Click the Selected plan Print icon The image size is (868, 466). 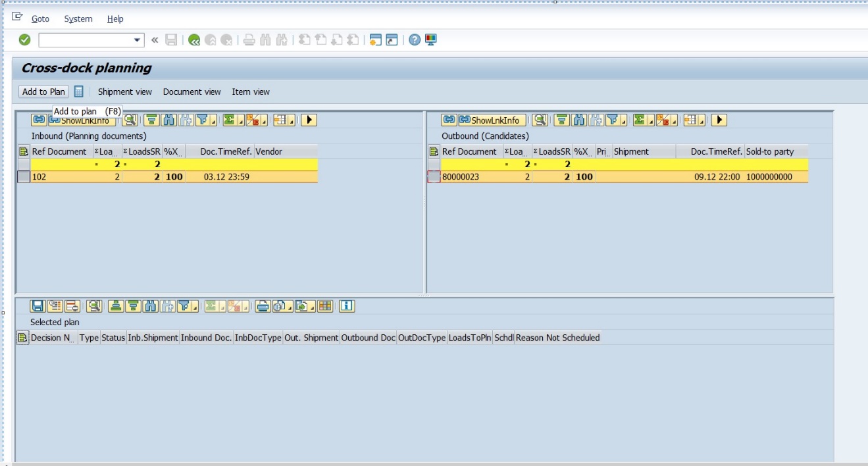[263, 306]
